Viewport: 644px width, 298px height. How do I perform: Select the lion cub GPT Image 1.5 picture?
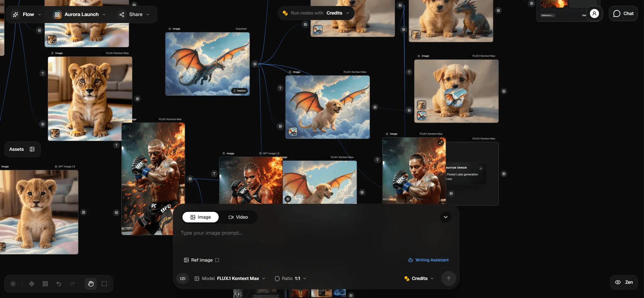[x=39, y=212]
